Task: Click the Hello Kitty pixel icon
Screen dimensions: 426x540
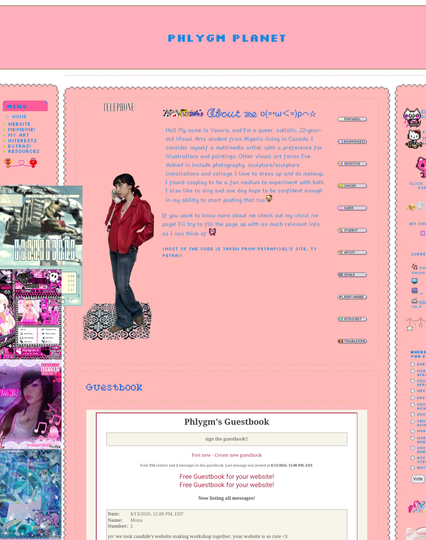Action: click(414, 139)
